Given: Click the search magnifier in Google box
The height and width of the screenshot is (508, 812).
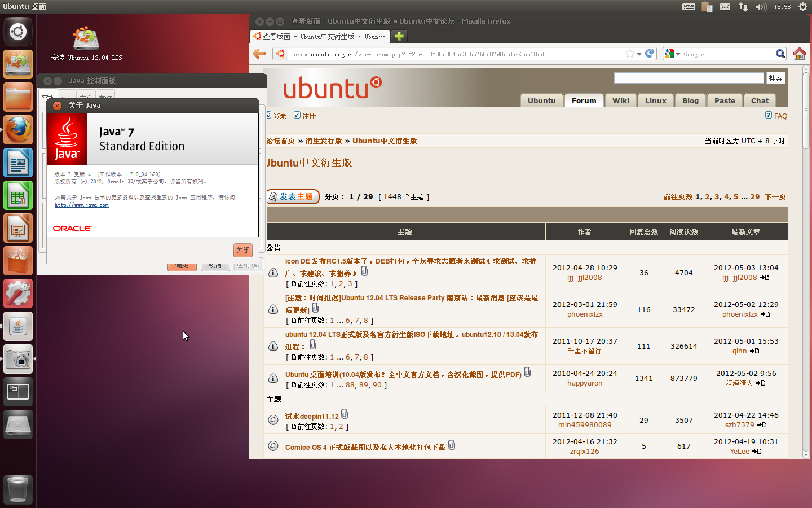Looking at the screenshot, I should pyautogui.click(x=780, y=54).
